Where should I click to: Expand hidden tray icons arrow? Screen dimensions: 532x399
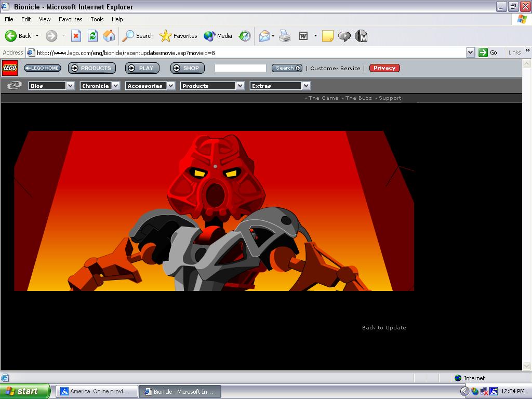(x=464, y=391)
